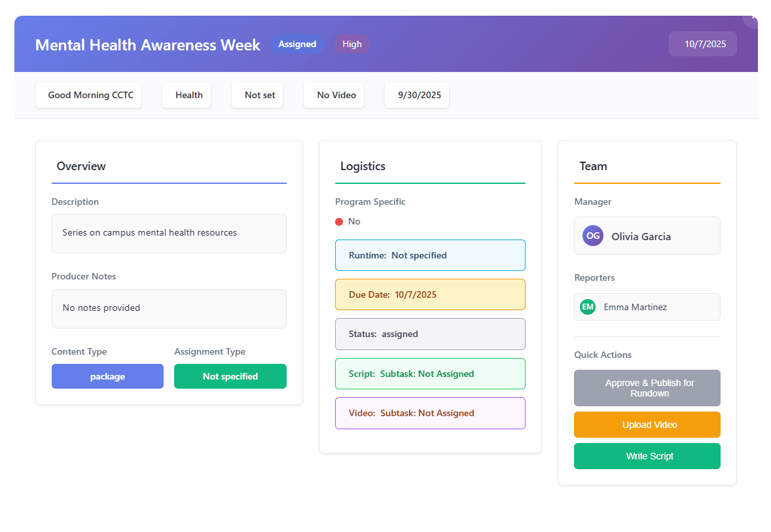The height and width of the screenshot is (532, 771).
Task: Click the Producer Notes field
Action: (x=169, y=308)
